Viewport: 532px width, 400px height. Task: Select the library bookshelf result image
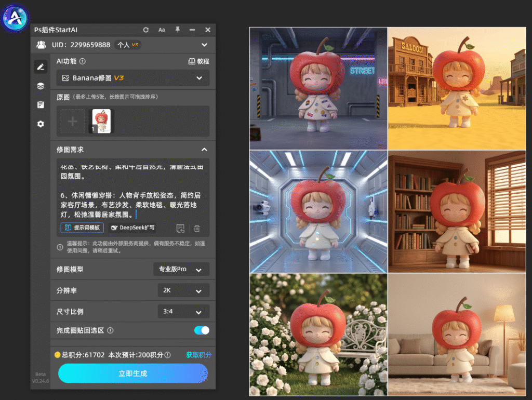click(457, 212)
